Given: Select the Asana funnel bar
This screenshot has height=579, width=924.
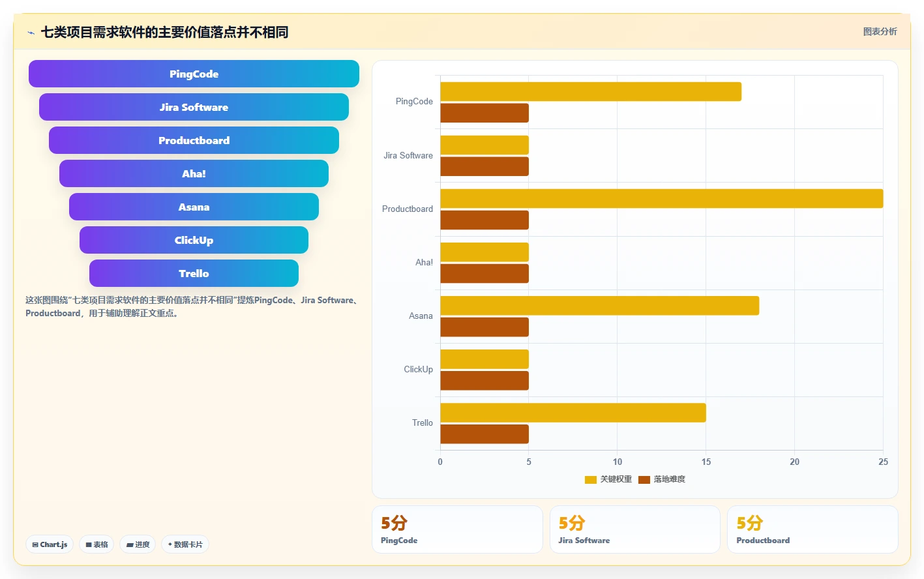Looking at the screenshot, I should click(x=194, y=207).
